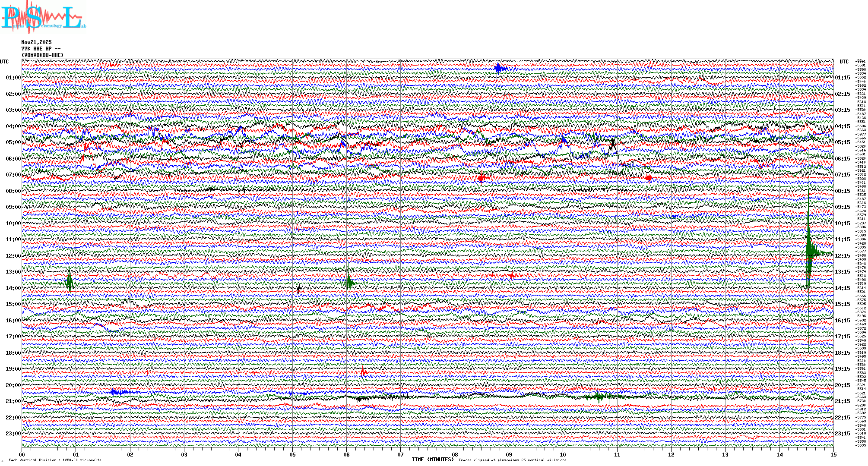Click the 21:15 time label on right axis
The image size is (868, 466).
click(x=843, y=401)
